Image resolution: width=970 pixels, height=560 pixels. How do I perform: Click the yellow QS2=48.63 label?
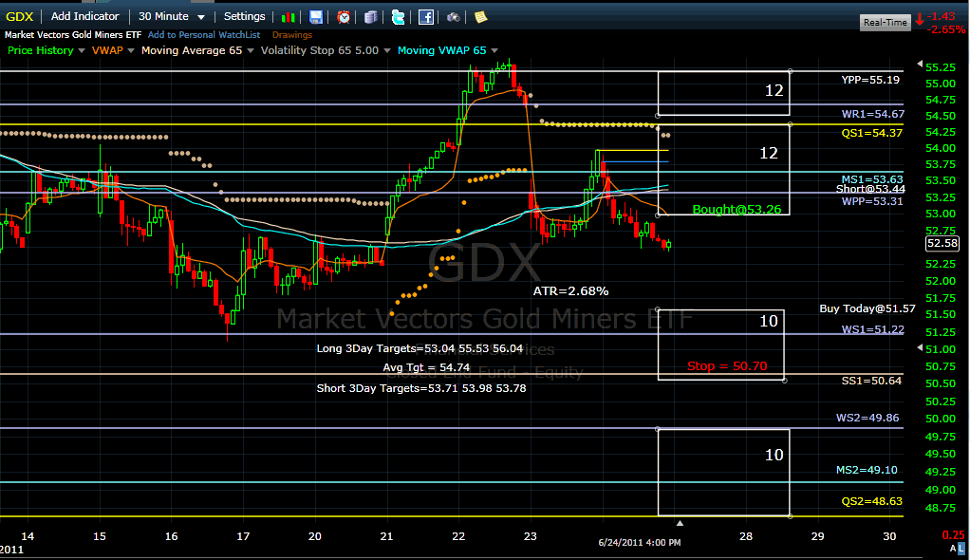(x=871, y=502)
